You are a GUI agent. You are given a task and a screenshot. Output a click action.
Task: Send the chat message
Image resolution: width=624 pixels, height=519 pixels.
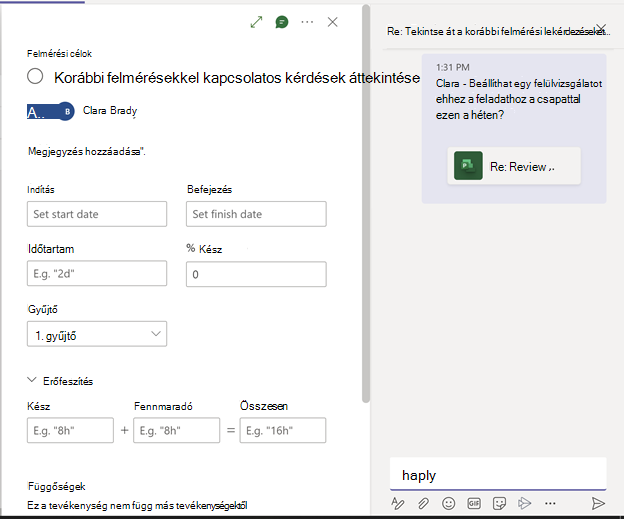[598, 503]
